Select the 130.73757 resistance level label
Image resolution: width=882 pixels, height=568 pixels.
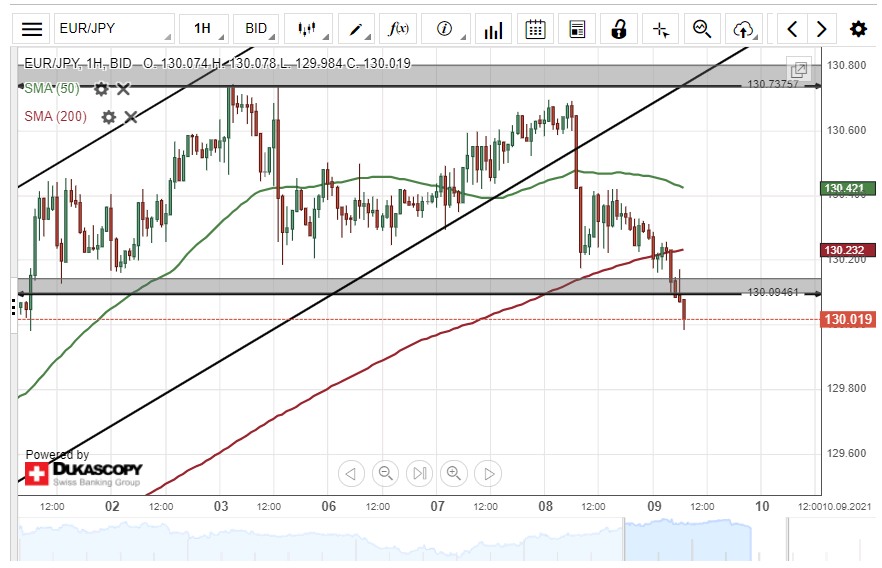773,84
